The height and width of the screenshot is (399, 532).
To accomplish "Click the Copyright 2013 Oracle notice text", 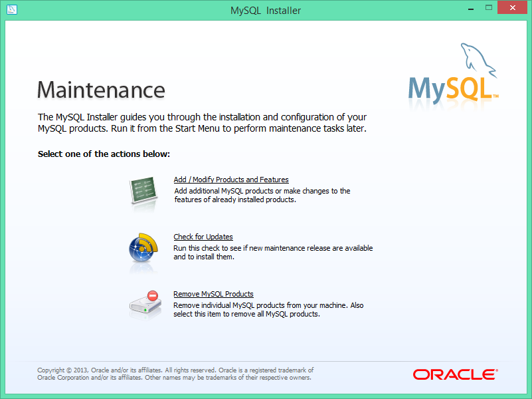I will tap(175, 374).
